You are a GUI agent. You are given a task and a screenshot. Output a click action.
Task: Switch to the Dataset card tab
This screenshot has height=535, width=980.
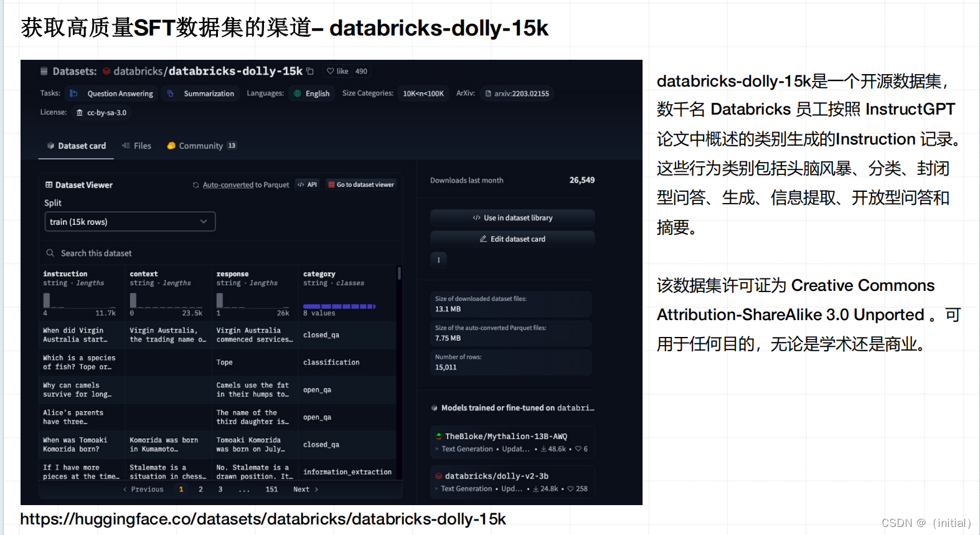coord(76,146)
